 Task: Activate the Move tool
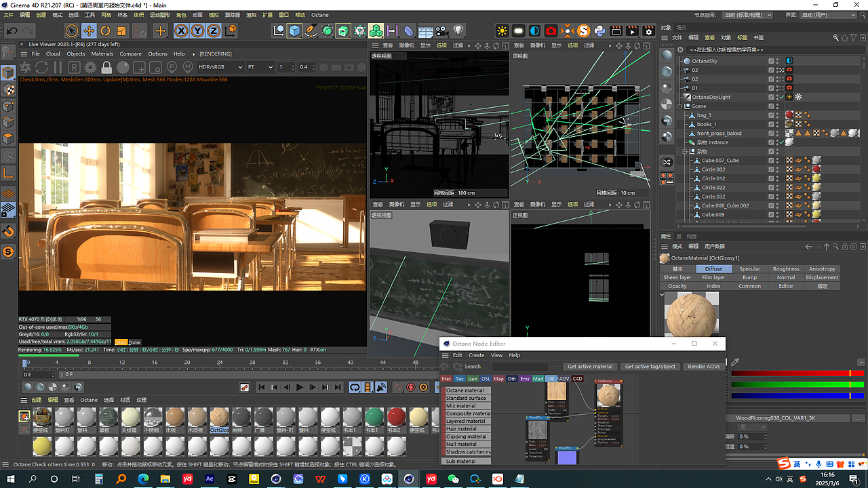point(89,30)
